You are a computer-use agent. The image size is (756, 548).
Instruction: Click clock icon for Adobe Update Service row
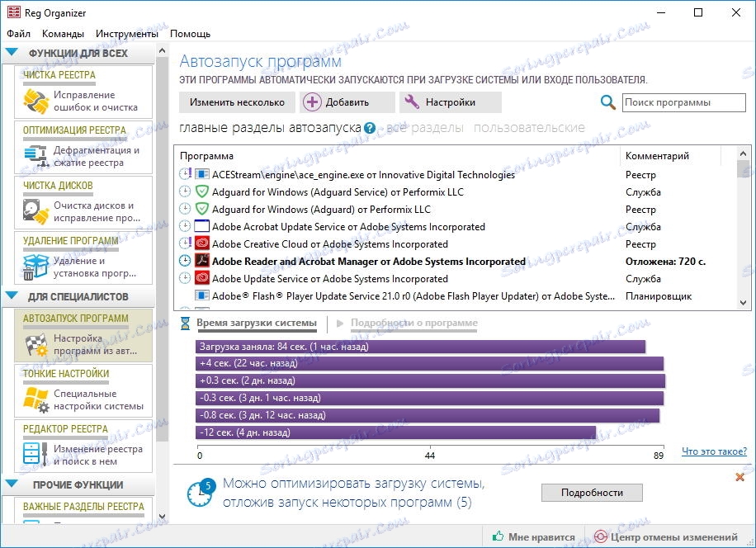(x=185, y=278)
